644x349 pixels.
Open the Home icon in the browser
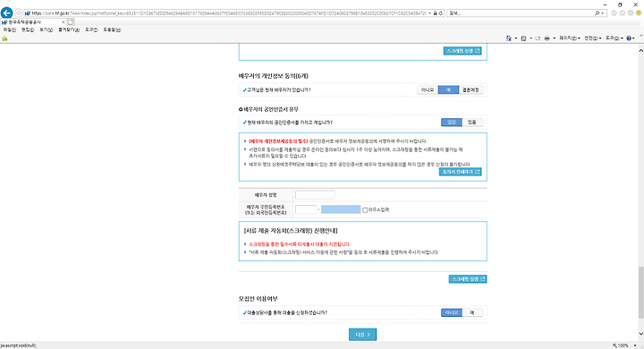pyautogui.click(x=614, y=13)
